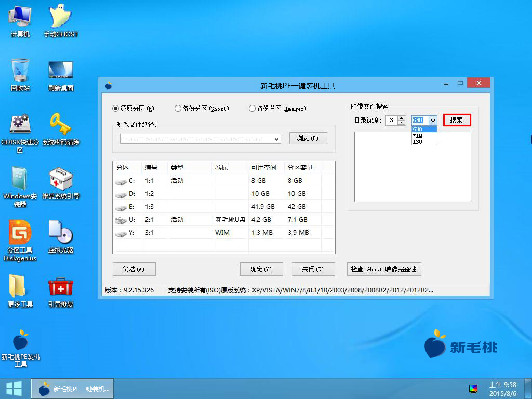Click the 浏览(B) browse button
The height and width of the screenshot is (399, 532).
(x=308, y=138)
